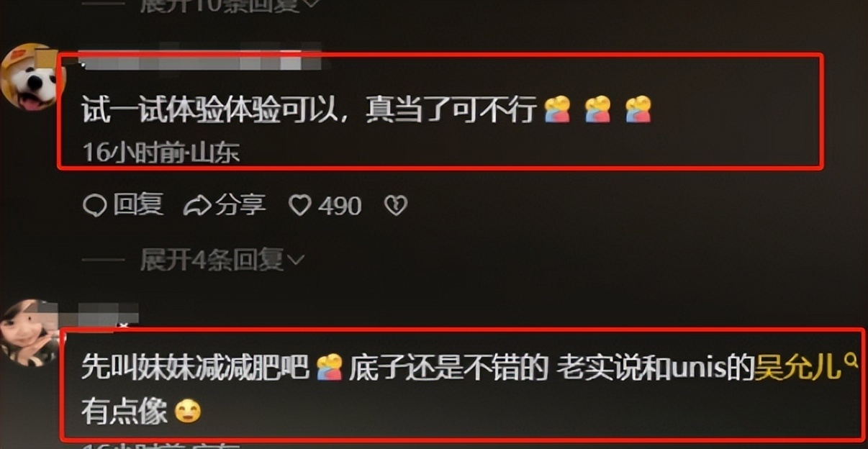The image size is (868, 449).
Task: Open the girl avatar commenter's profile
Action: [27, 332]
